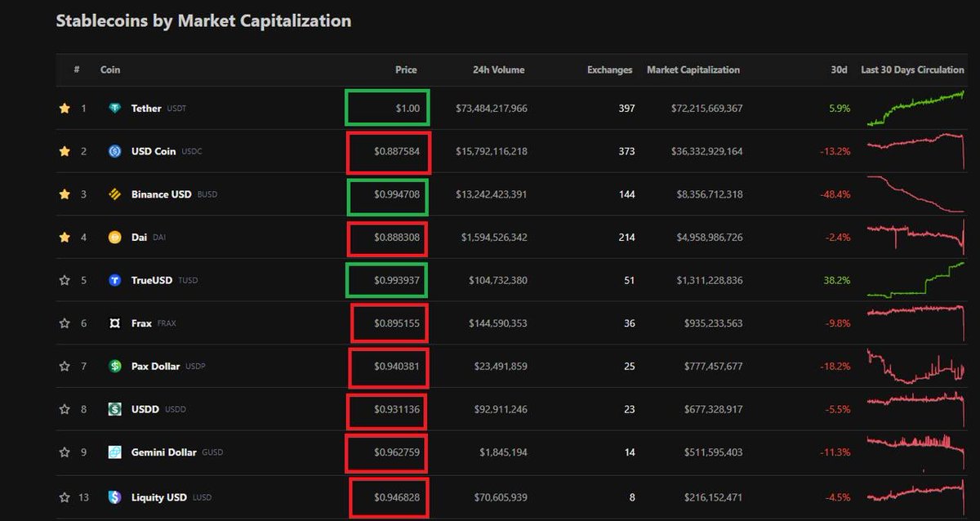
Task: Click Tether exchanges count 397
Action: 626,108
